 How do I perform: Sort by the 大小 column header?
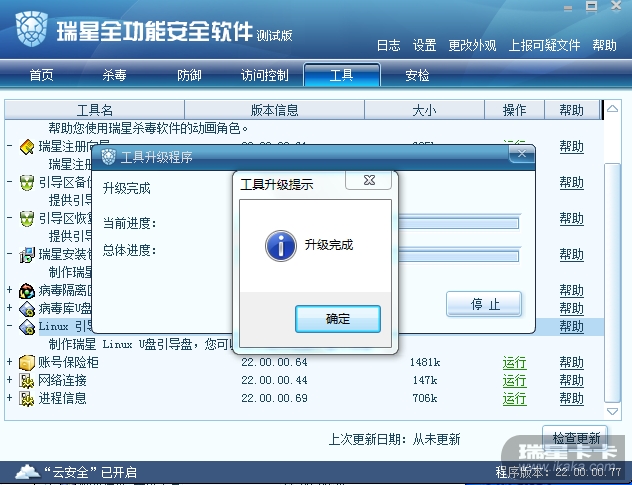pyautogui.click(x=424, y=110)
